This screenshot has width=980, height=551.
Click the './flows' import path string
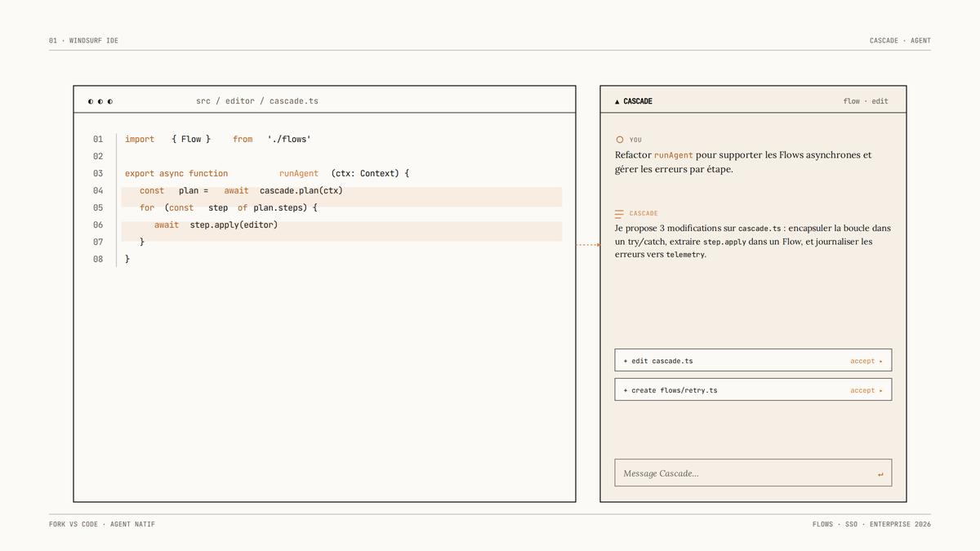289,140
